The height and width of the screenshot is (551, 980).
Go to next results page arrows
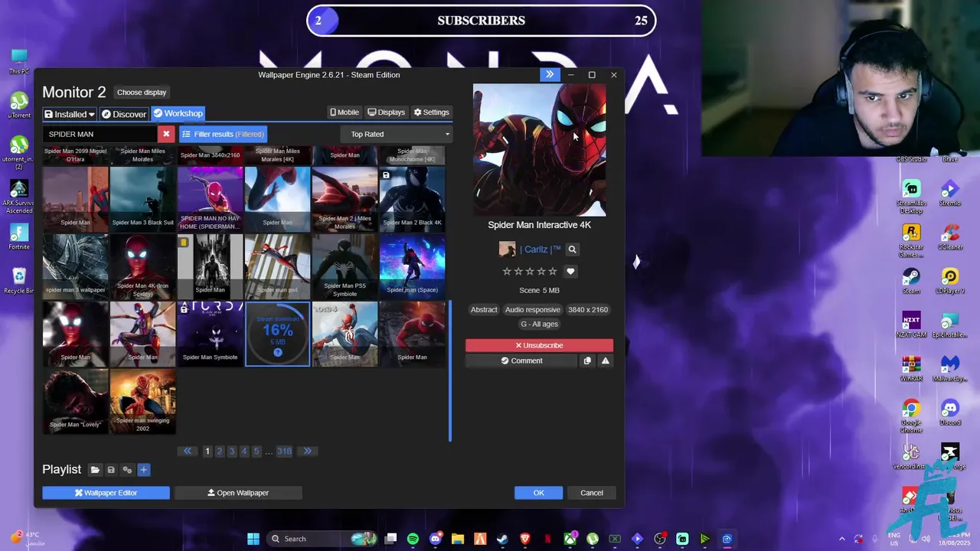tap(308, 452)
